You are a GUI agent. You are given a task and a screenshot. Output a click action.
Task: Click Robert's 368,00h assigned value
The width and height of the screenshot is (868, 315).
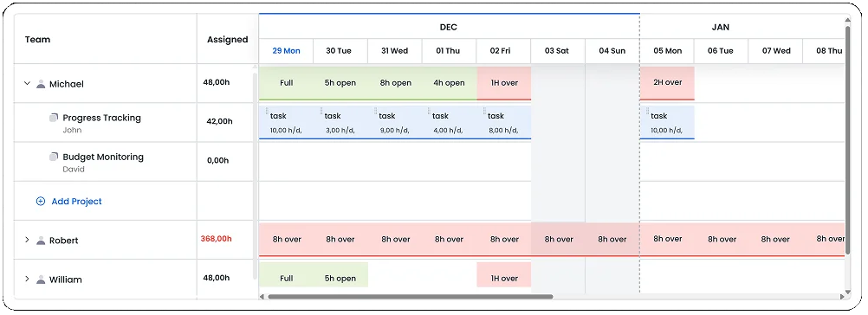click(216, 239)
